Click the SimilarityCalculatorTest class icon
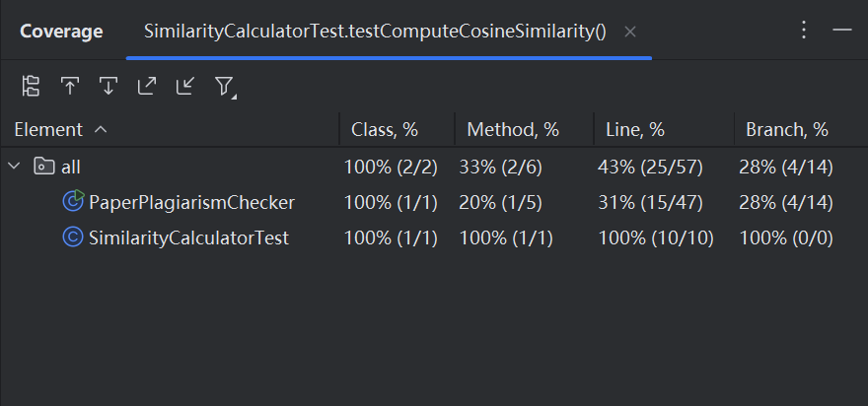This screenshot has height=406, width=868. pos(72,237)
